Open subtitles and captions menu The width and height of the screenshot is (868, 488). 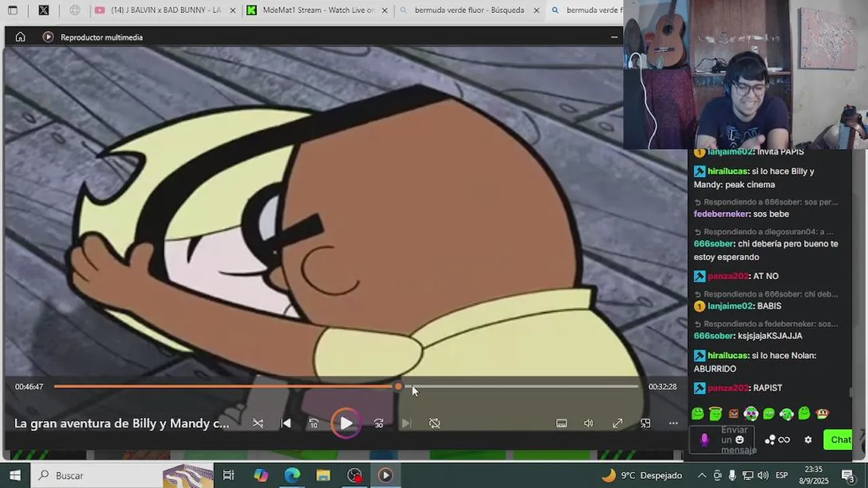pos(561,423)
